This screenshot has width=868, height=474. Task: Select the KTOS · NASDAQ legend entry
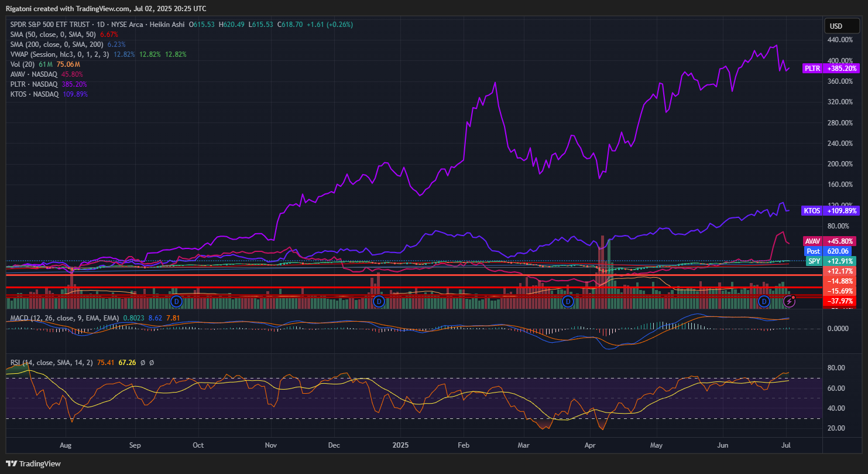tap(34, 94)
